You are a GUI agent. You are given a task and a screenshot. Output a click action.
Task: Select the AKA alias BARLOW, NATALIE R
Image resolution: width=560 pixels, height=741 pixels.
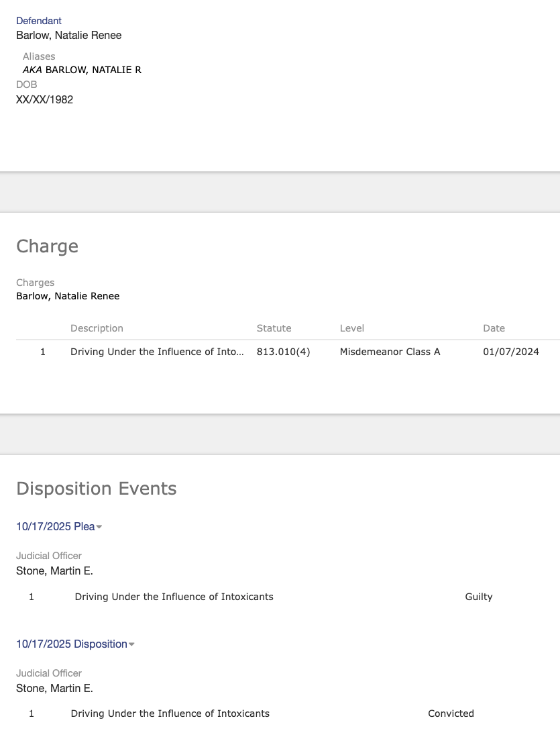coord(82,70)
